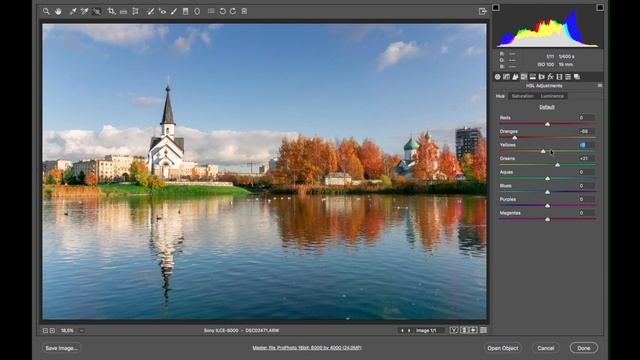
Task: Click the Save Image button
Action: [x=61, y=348]
